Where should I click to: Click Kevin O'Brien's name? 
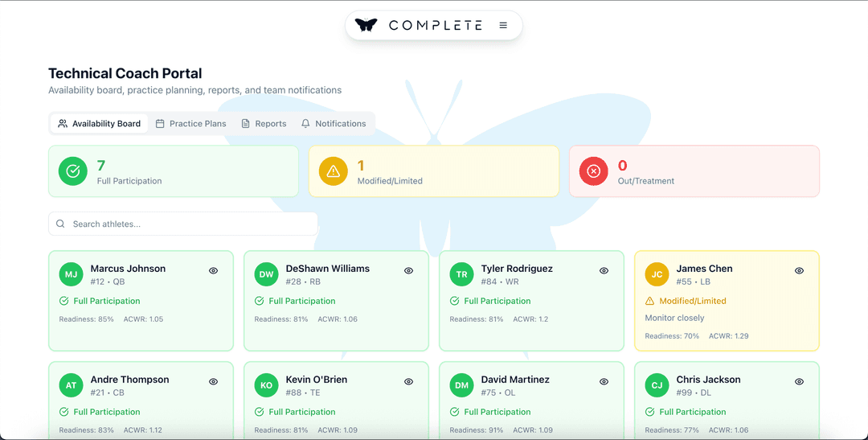click(x=317, y=379)
